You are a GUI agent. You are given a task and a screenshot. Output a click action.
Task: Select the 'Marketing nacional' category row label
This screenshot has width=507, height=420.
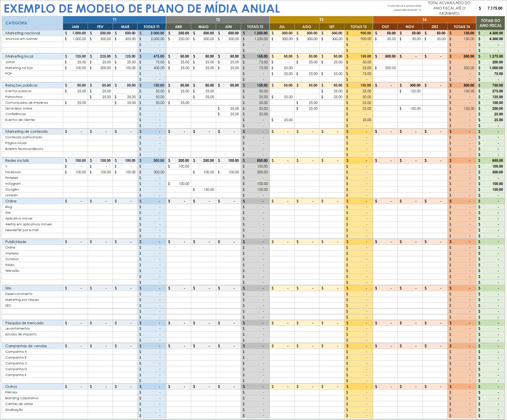click(23, 33)
